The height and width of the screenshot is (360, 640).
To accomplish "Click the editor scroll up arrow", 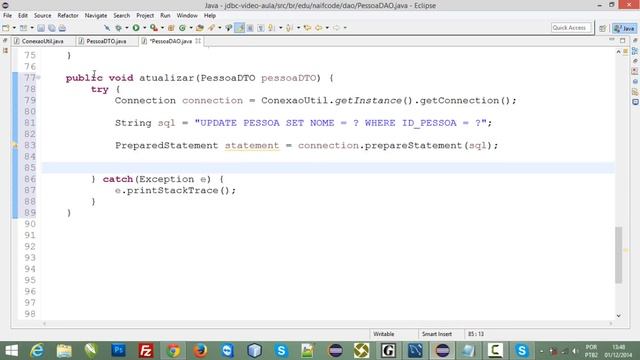I will pyautogui.click(x=619, y=51).
